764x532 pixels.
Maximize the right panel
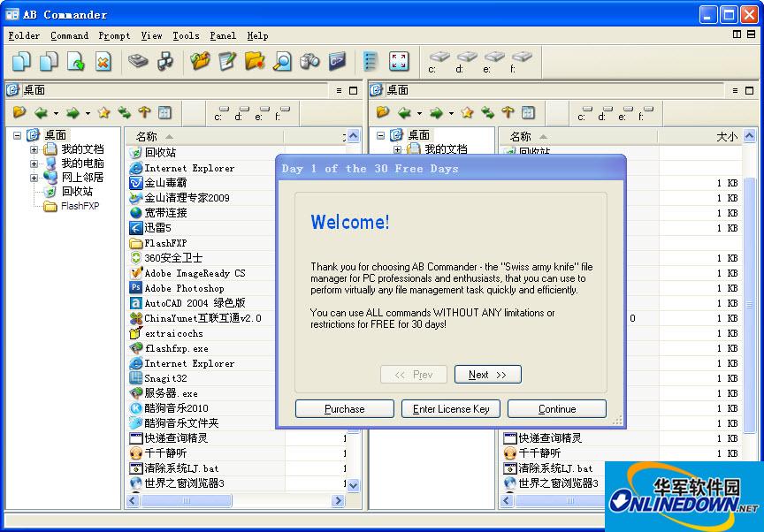pyautogui.click(x=749, y=90)
